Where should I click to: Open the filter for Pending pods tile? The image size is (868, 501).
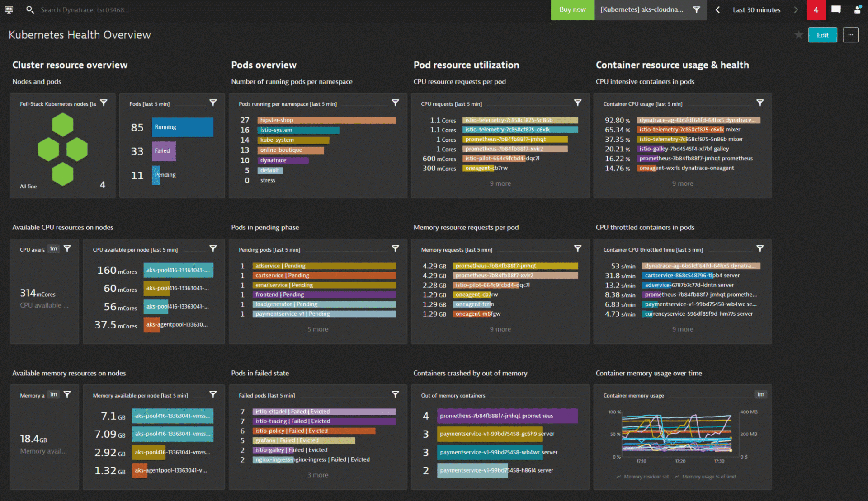click(x=396, y=248)
